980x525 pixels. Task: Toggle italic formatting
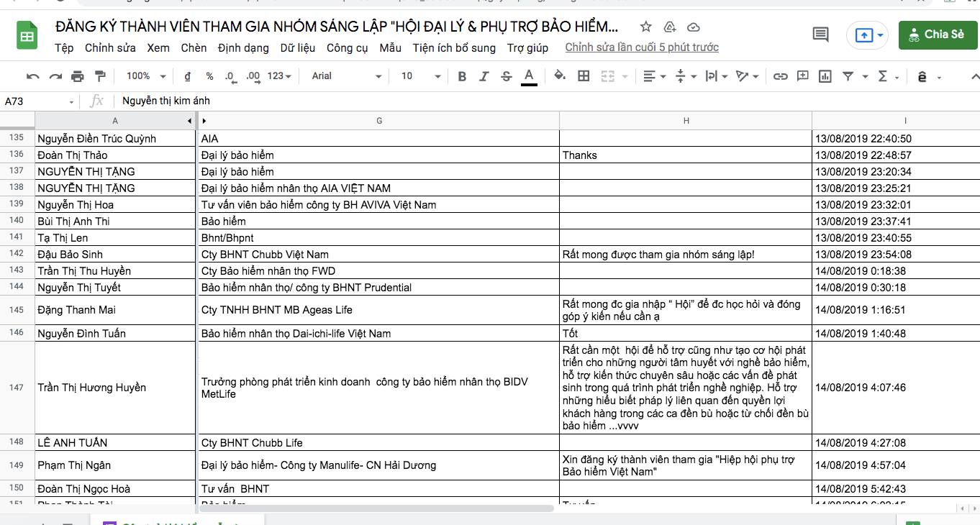[x=484, y=76]
